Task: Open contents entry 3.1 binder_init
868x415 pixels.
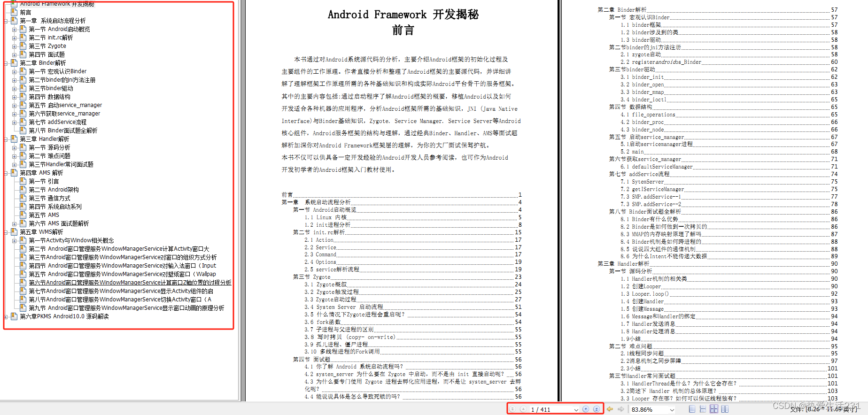Action: 642,77
